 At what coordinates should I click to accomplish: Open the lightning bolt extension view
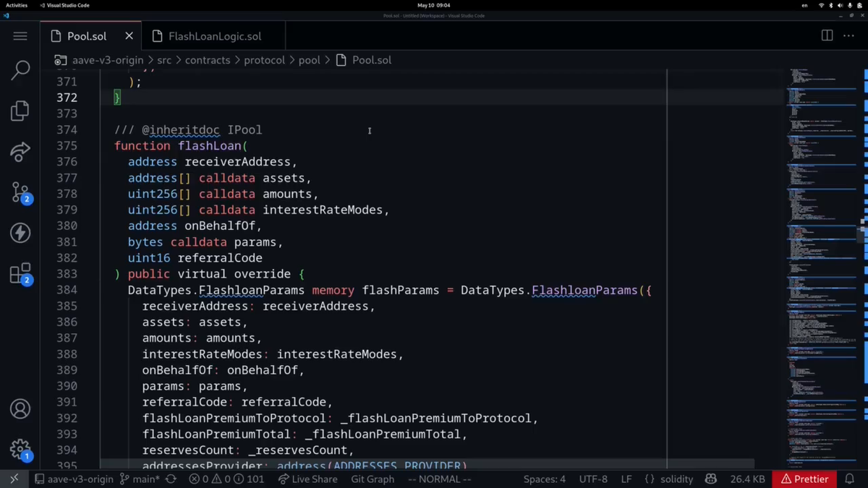[x=20, y=233]
